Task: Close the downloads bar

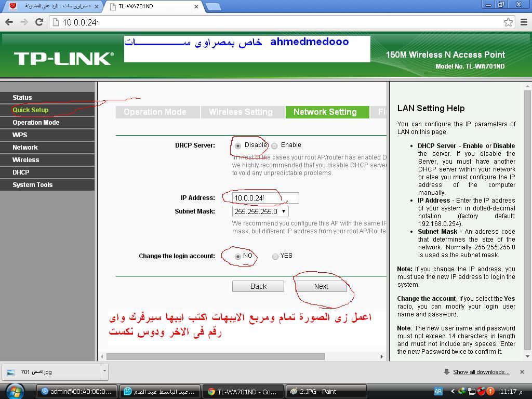Action: 522,372
